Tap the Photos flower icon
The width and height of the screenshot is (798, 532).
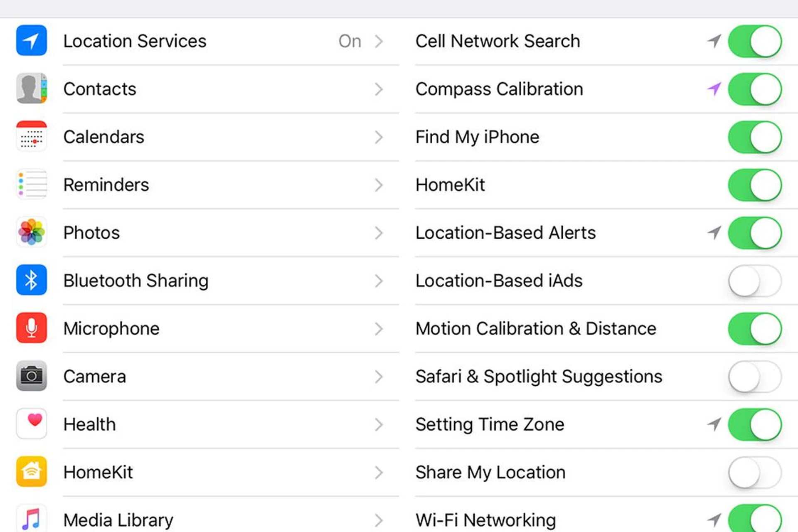tap(31, 232)
